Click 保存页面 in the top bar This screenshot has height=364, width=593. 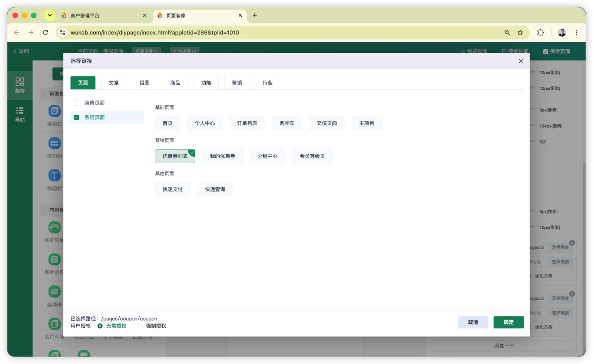557,52
